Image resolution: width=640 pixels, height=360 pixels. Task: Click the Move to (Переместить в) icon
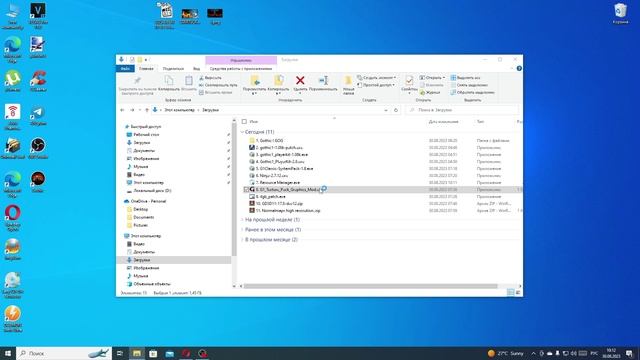255,80
